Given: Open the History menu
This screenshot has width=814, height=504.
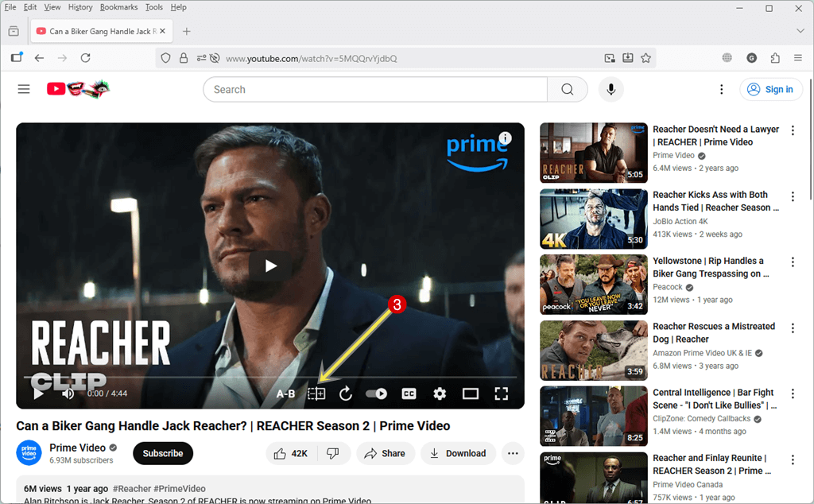Looking at the screenshot, I should tap(80, 7).
